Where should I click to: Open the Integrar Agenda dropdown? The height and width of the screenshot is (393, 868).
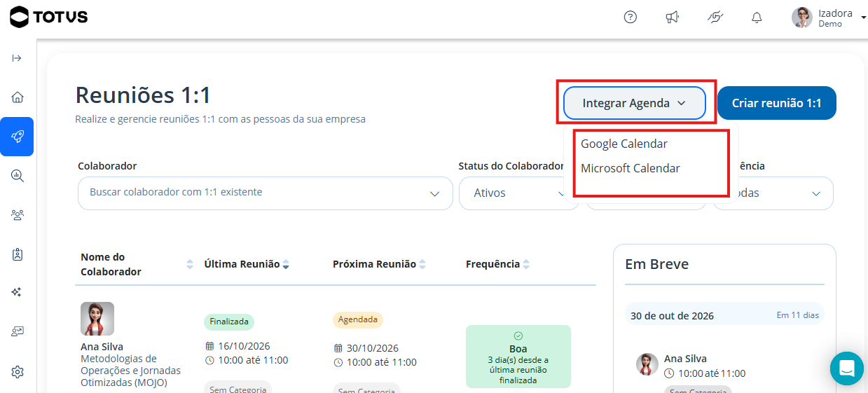(634, 103)
